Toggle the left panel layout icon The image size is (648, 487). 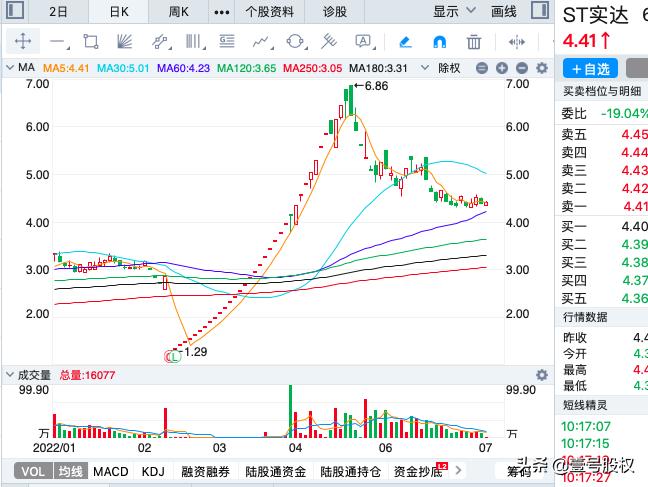(15, 10)
